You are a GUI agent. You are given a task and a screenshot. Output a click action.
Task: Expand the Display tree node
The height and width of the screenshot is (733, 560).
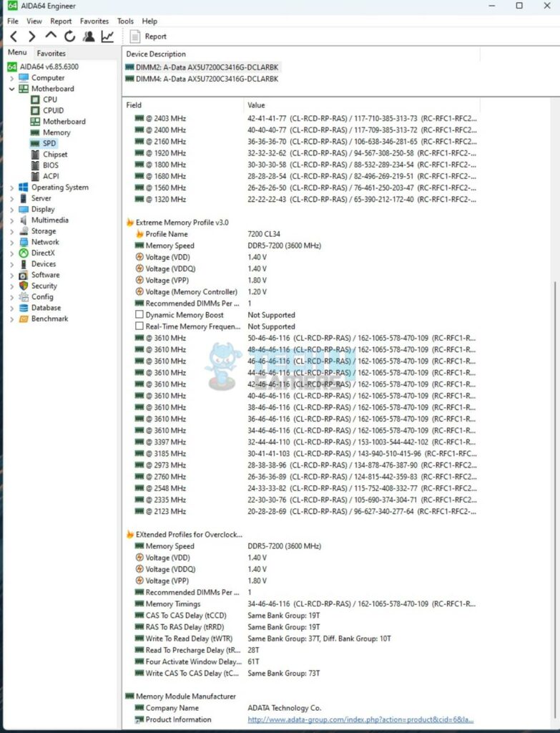pyautogui.click(x=11, y=210)
